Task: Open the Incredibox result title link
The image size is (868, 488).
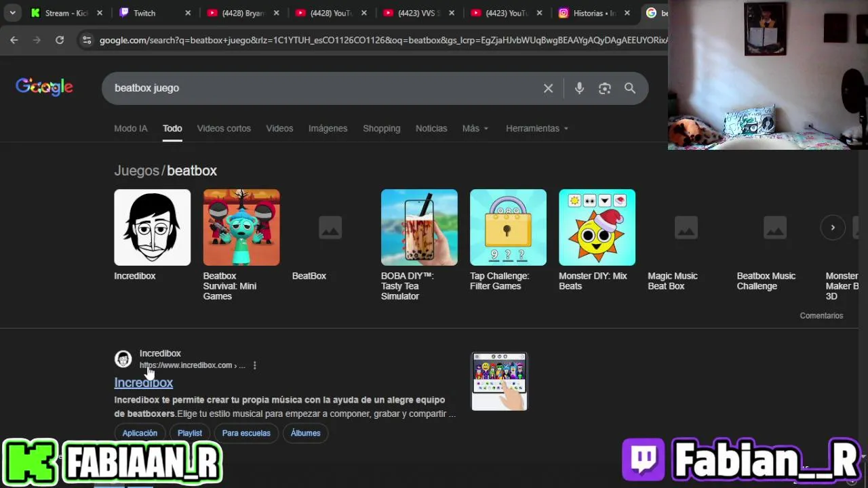Action: pos(143,383)
